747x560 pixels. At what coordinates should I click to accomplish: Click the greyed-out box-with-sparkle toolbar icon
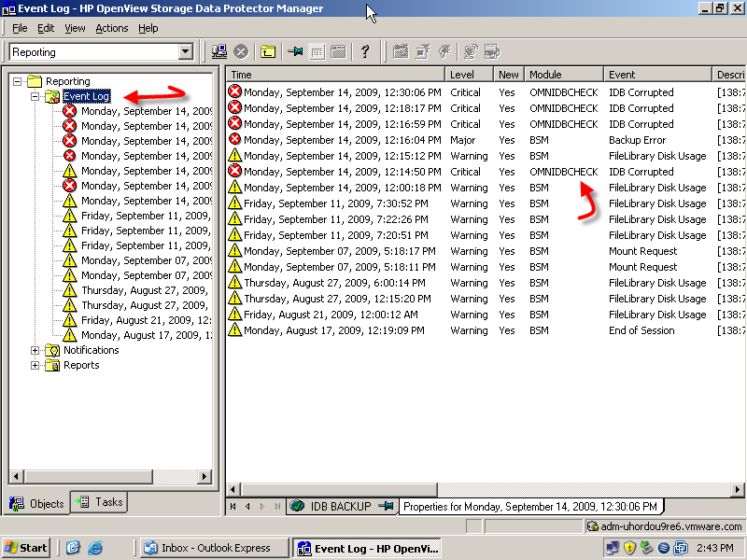tap(423, 51)
